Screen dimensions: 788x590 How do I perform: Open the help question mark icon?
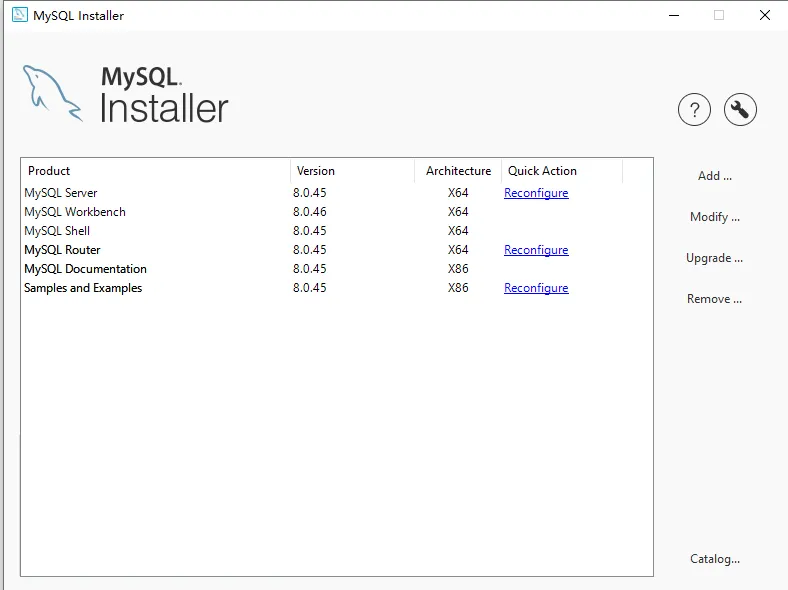coord(694,110)
